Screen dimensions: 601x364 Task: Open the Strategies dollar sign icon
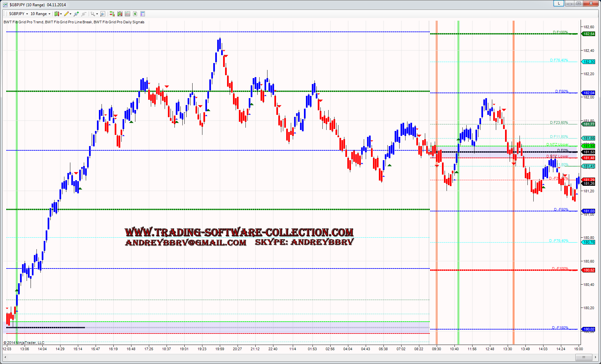click(x=135, y=14)
